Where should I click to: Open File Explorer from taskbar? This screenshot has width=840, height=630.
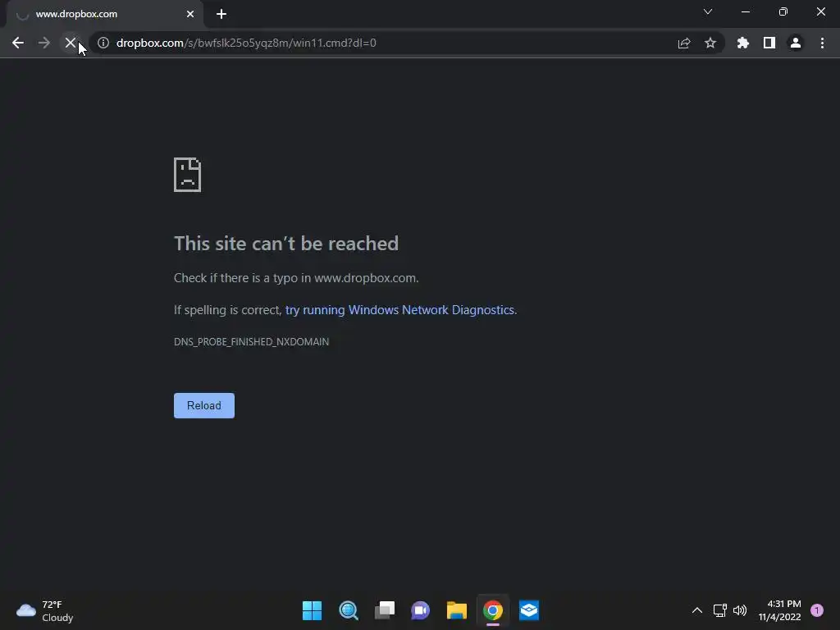[457, 610]
